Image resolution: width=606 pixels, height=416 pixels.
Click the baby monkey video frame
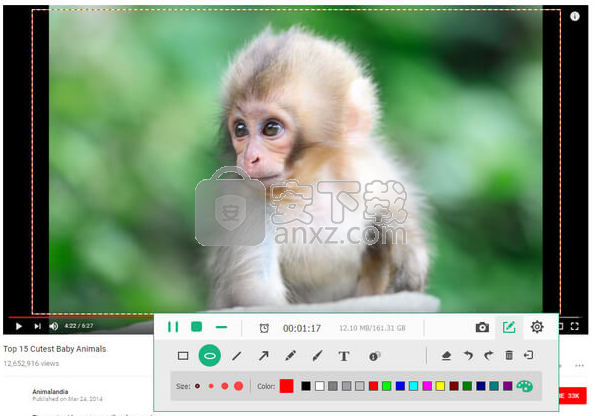point(296,160)
